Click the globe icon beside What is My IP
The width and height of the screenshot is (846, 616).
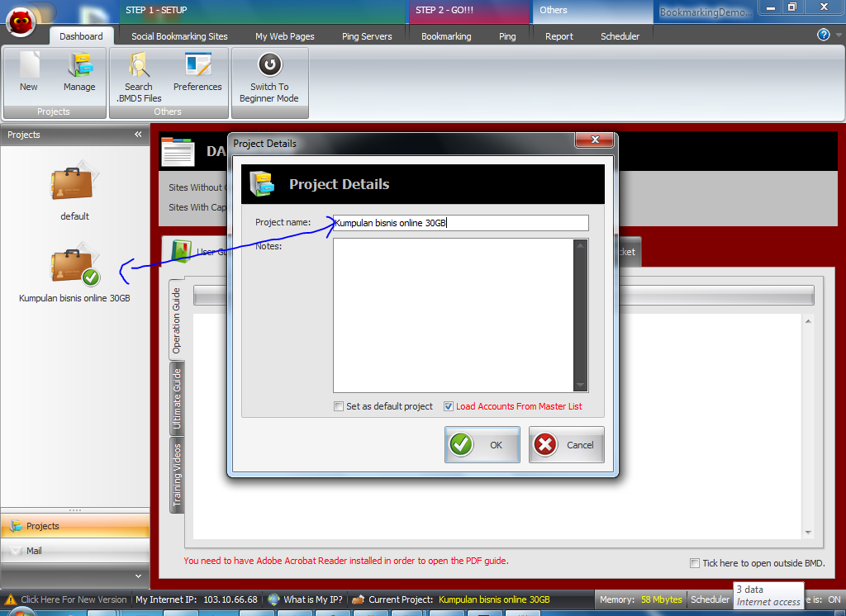[x=274, y=599]
